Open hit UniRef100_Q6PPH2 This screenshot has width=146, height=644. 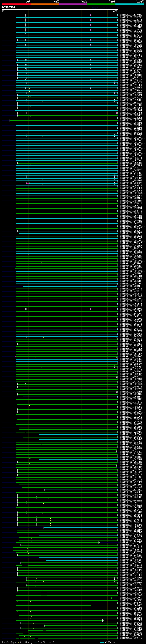(x=131, y=216)
